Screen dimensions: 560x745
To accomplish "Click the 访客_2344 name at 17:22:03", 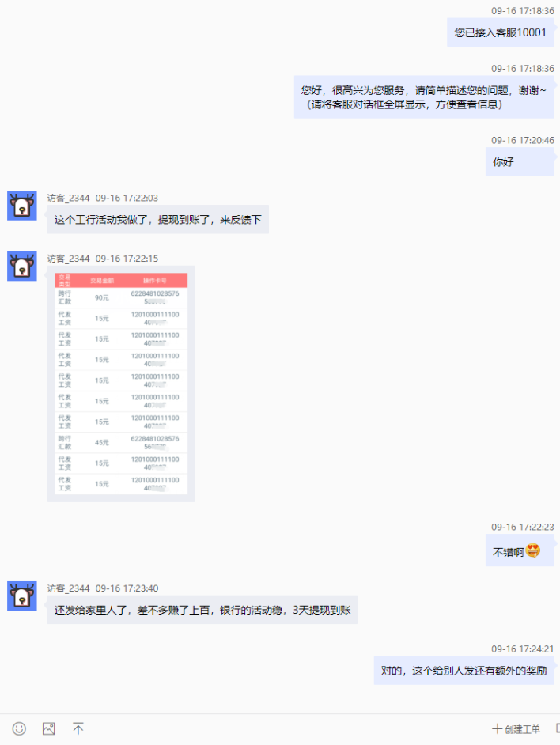I will pyautogui.click(x=68, y=198).
